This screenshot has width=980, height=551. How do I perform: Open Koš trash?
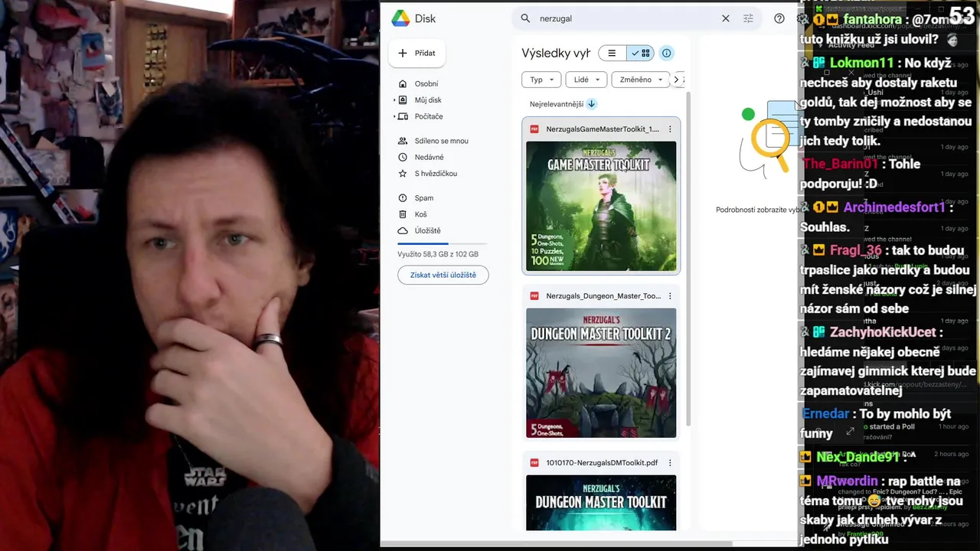click(x=420, y=214)
